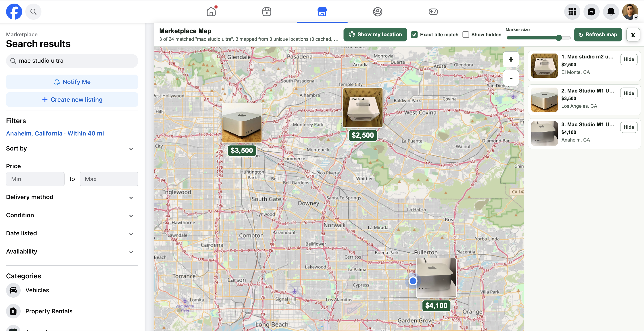This screenshot has width=644, height=331.
Task: Click the Filters heading
Action: [16, 121]
